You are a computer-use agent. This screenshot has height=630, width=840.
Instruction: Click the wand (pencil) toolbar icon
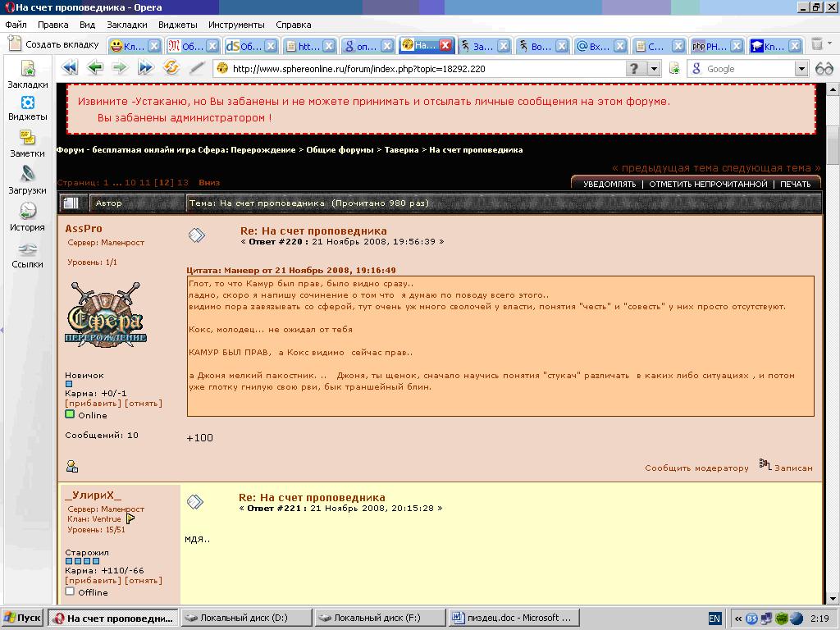click(197, 68)
